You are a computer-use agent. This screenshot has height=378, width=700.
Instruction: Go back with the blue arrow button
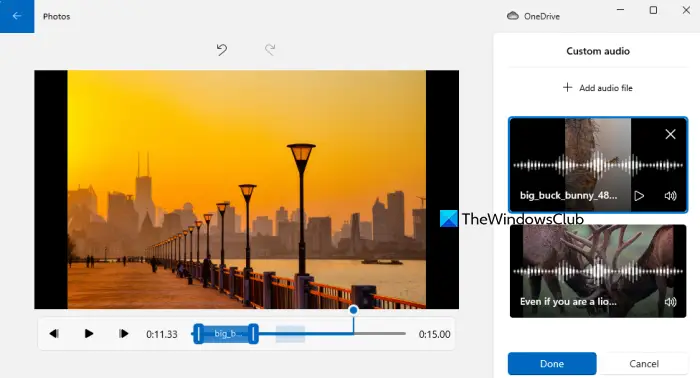(x=17, y=16)
